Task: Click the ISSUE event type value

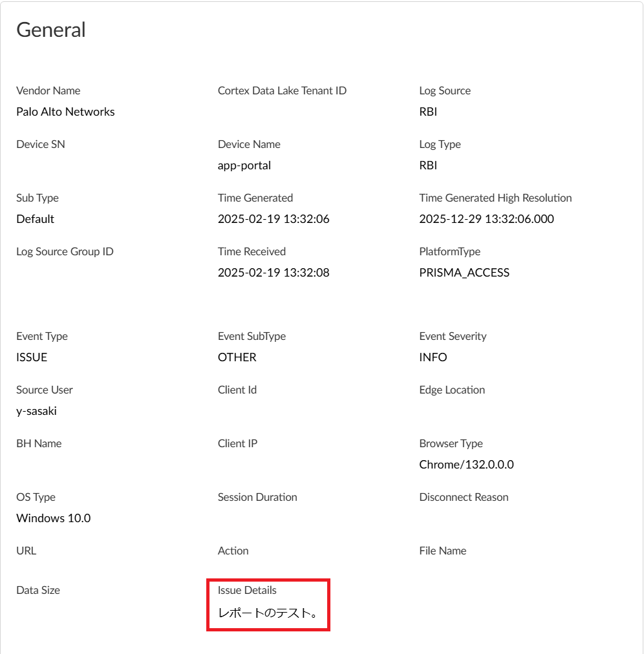Action: tap(32, 357)
